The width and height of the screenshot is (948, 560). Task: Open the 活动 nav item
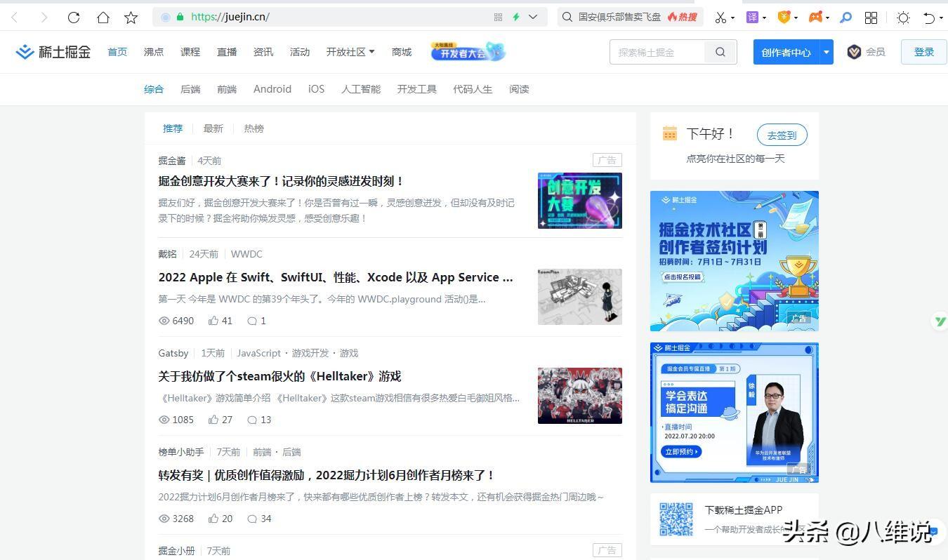[x=300, y=52]
